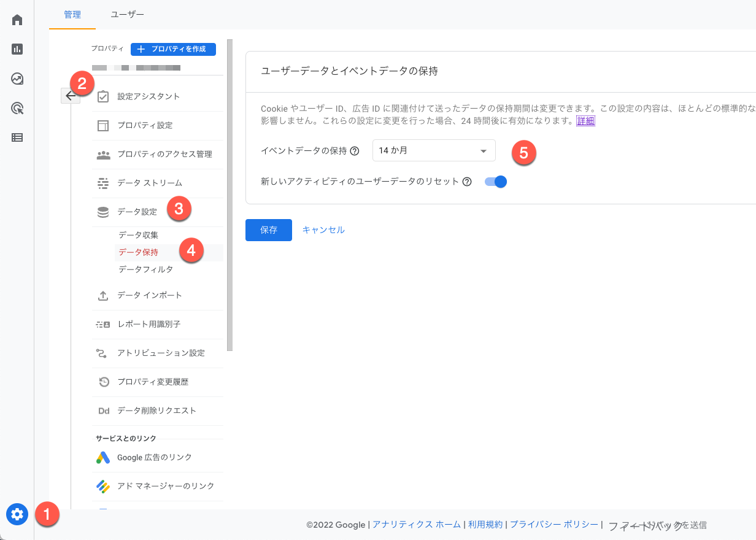Open the 14 か月 retention dropdown
756x540 pixels.
(x=433, y=150)
